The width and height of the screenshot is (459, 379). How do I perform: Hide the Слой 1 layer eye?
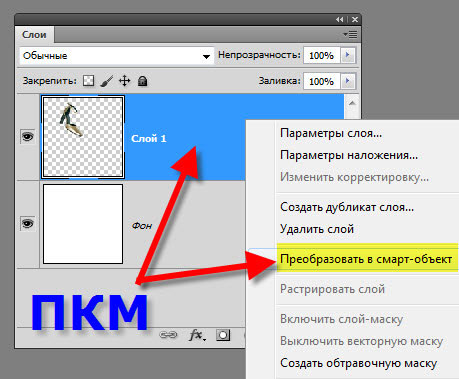click(x=28, y=137)
